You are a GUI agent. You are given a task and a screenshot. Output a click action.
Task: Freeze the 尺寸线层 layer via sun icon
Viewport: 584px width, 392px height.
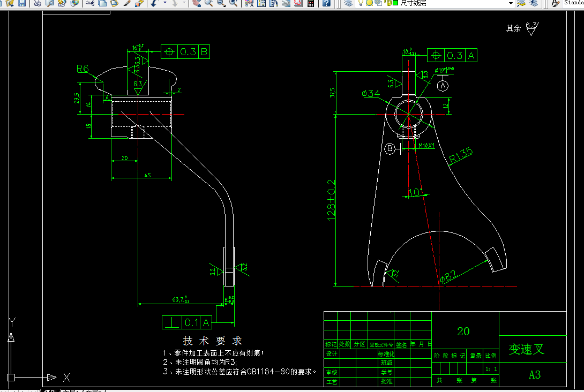(x=369, y=4)
